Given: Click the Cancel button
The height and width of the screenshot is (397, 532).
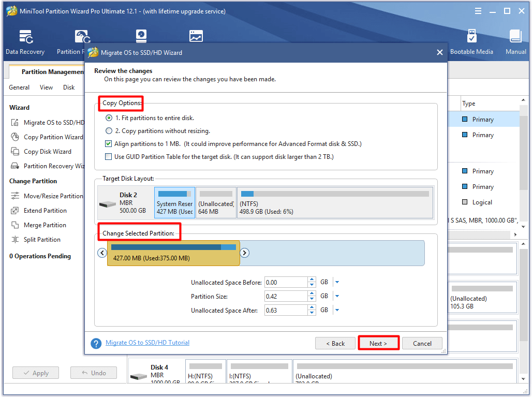Looking at the screenshot, I should pyautogui.click(x=422, y=343).
